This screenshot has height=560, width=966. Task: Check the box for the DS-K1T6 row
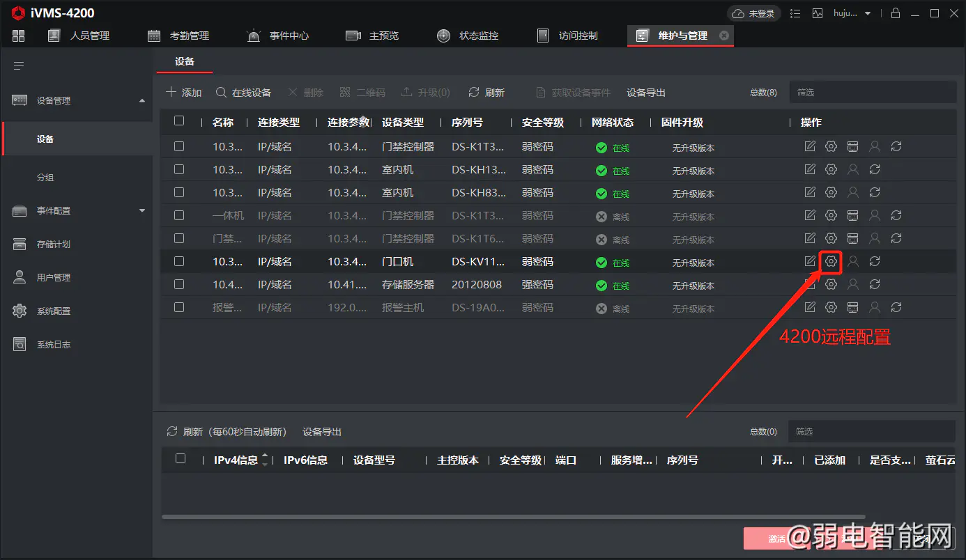point(179,238)
